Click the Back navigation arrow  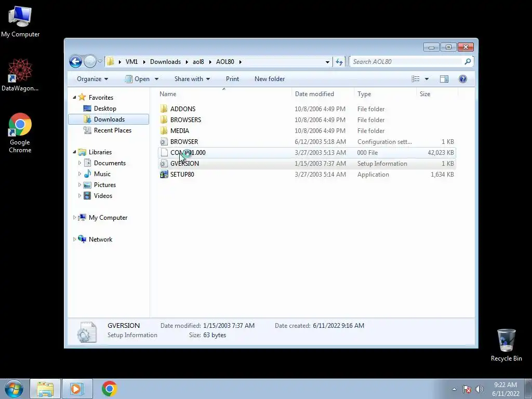tap(75, 61)
